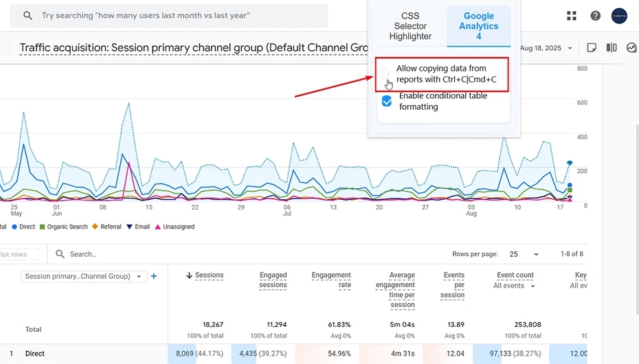Click the table search magnifier icon
This screenshot has height=364, width=639.
click(60, 254)
